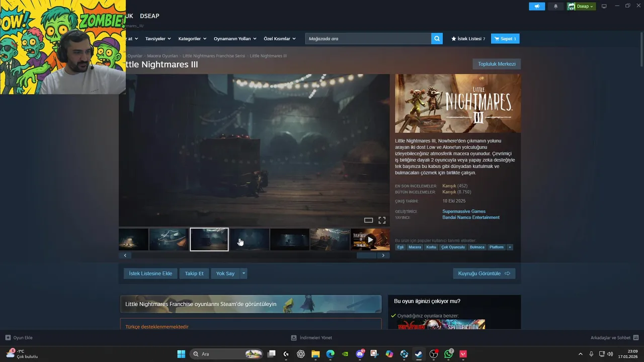Image resolution: width=644 pixels, height=362 pixels.
Task: Toggle theater mode on the media viewer
Action: (x=368, y=220)
